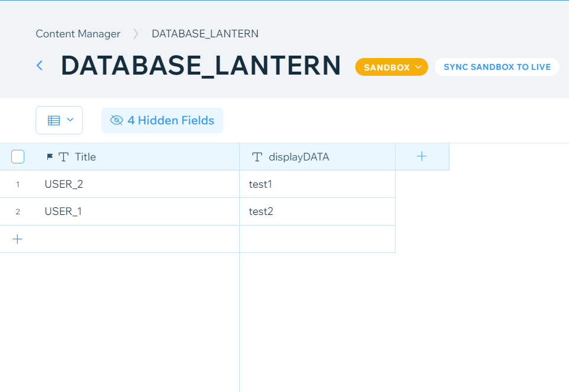Toggle the select-all checkbox in header row
Screen dimensions: 569x392
tap(18, 156)
